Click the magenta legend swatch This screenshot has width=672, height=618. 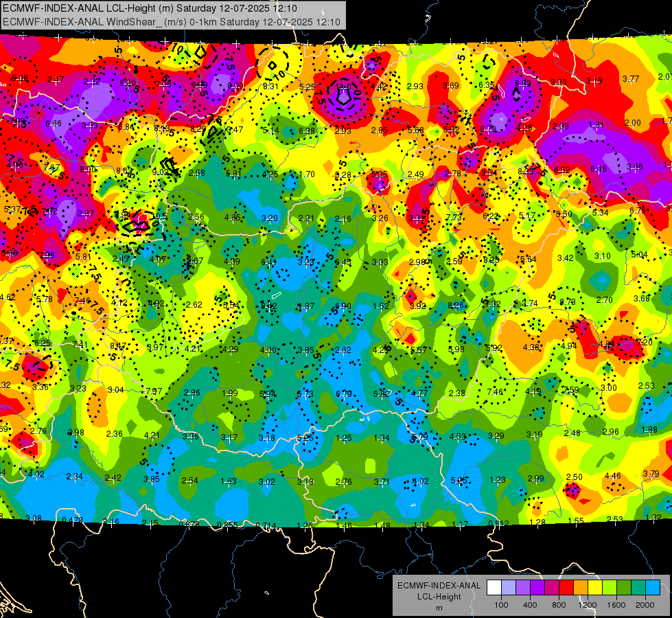click(x=552, y=588)
